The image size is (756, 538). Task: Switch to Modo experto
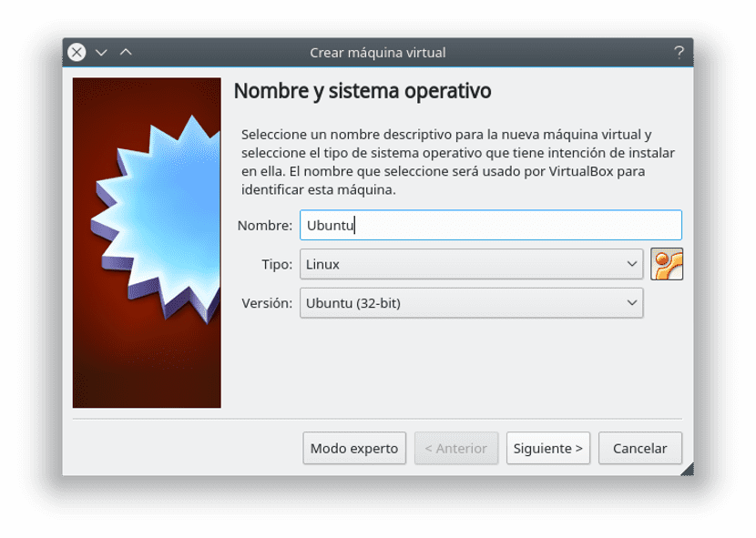coord(354,448)
